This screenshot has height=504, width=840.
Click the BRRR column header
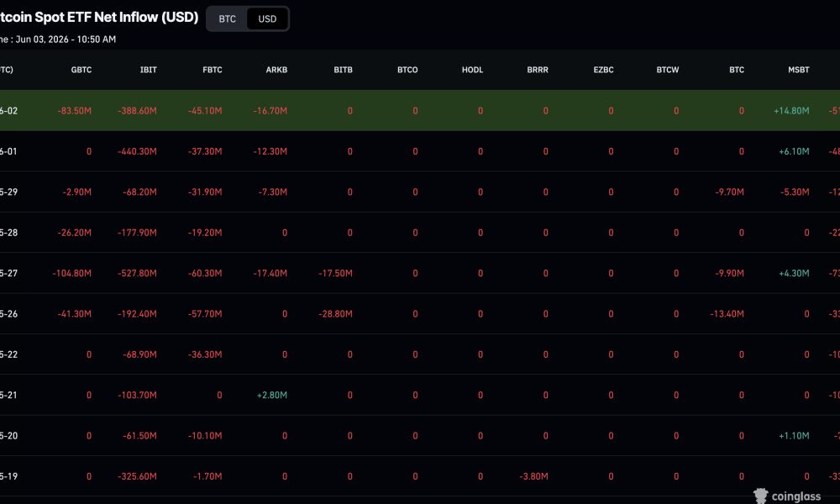[538, 70]
